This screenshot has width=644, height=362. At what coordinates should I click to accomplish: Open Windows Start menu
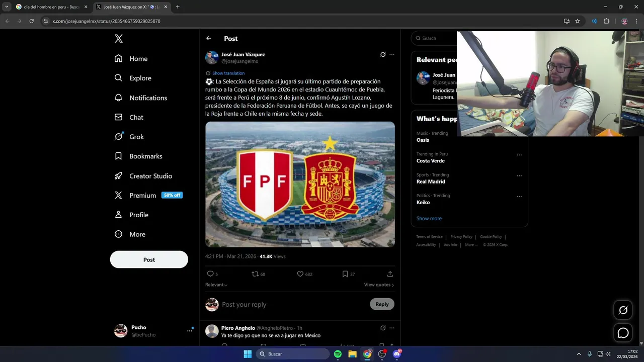click(x=248, y=354)
